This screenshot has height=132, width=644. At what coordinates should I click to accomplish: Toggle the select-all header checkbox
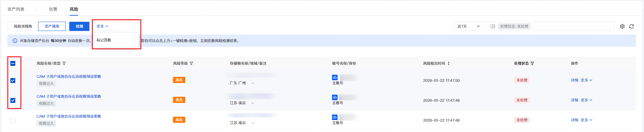click(13, 63)
